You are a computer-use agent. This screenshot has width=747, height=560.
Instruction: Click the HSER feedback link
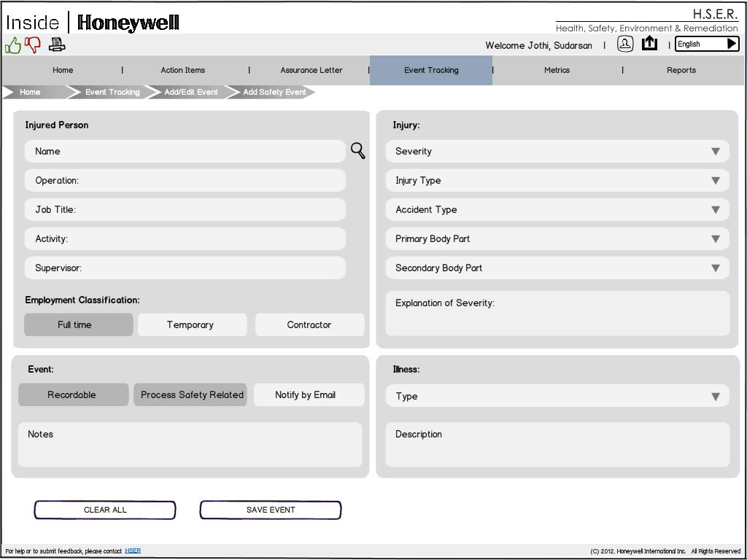133,551
